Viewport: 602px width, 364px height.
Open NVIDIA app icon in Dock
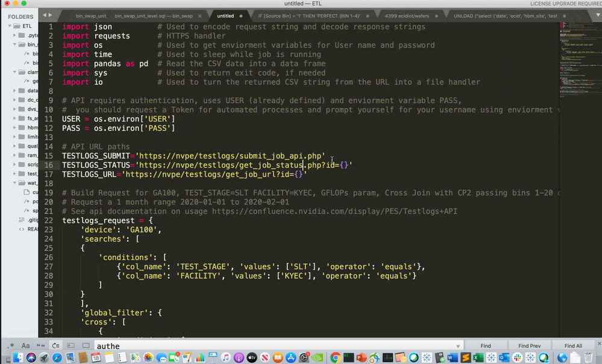pyautogui.click(x=317, y=357)
